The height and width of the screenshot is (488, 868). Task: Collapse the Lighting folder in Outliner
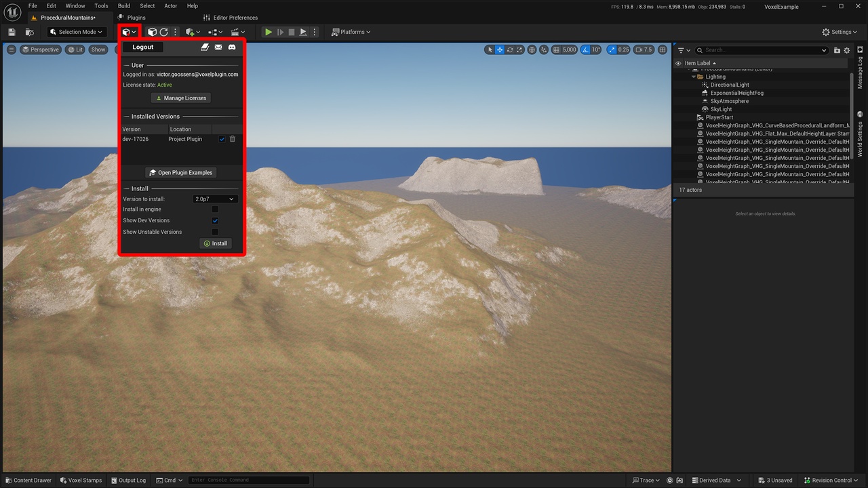[x=694, y=77]
